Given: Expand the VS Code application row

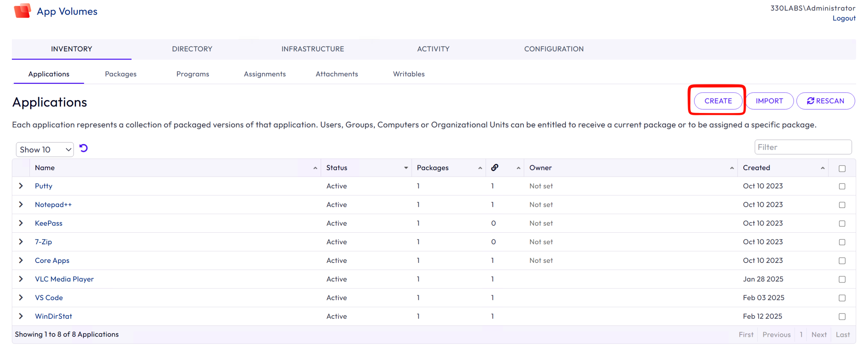Looking at the screenshot, I should click(21, 298).
